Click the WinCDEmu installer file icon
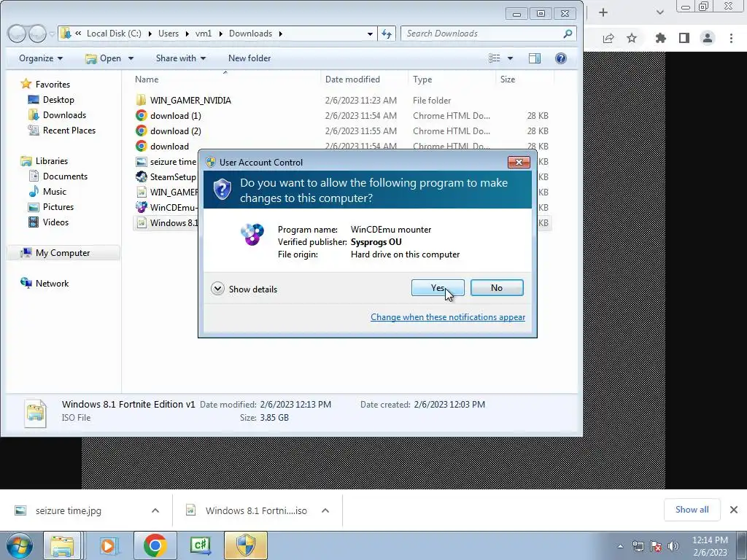Viewport: 747px width, 560px height. pyautogui.click(x=141, y=207)
